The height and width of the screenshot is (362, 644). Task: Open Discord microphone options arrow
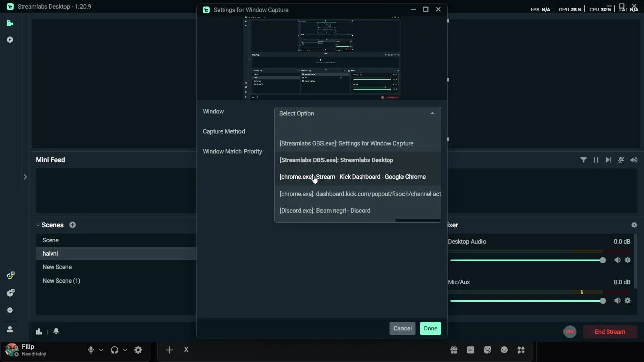[x=101, y=350]
